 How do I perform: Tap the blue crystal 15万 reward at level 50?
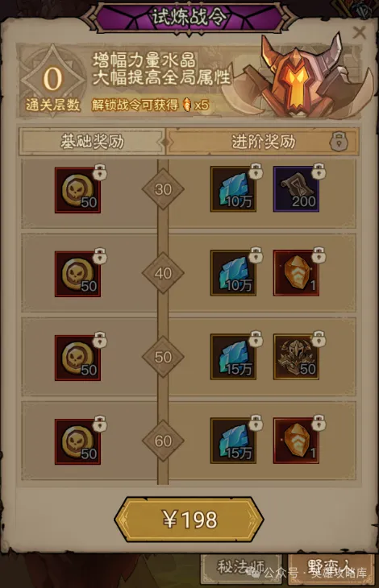[x=233, y=357]
